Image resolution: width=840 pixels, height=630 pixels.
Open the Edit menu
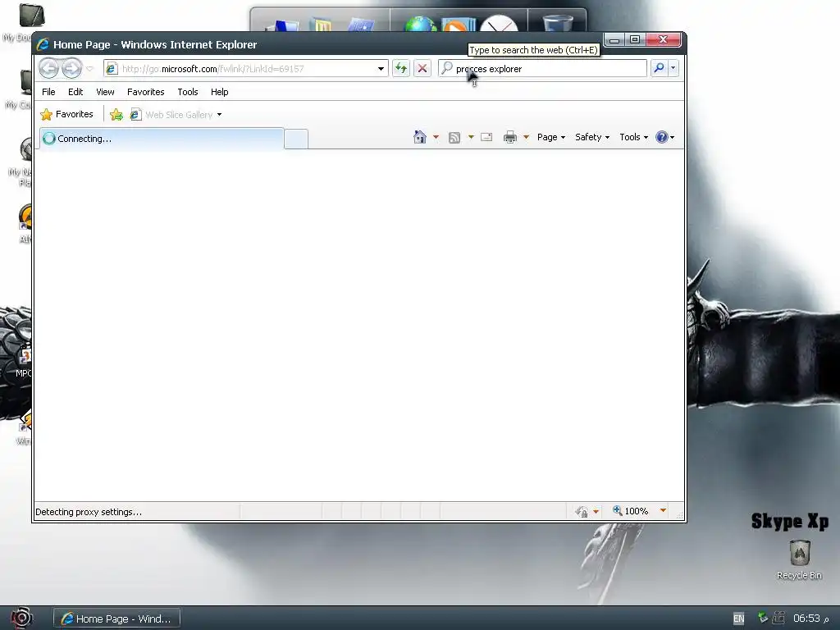(75, 92)
